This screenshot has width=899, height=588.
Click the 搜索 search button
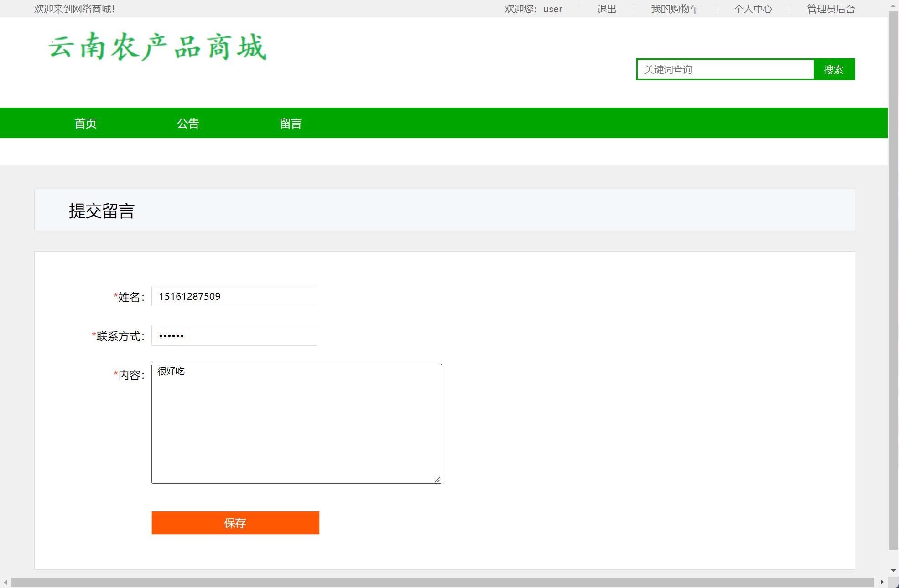coord(833,69)
